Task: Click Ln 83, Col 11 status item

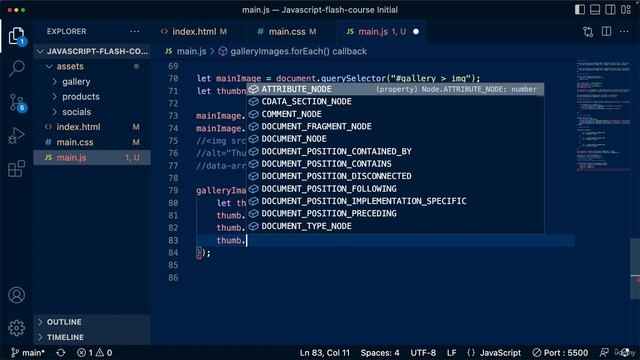Action: point(324,353)
